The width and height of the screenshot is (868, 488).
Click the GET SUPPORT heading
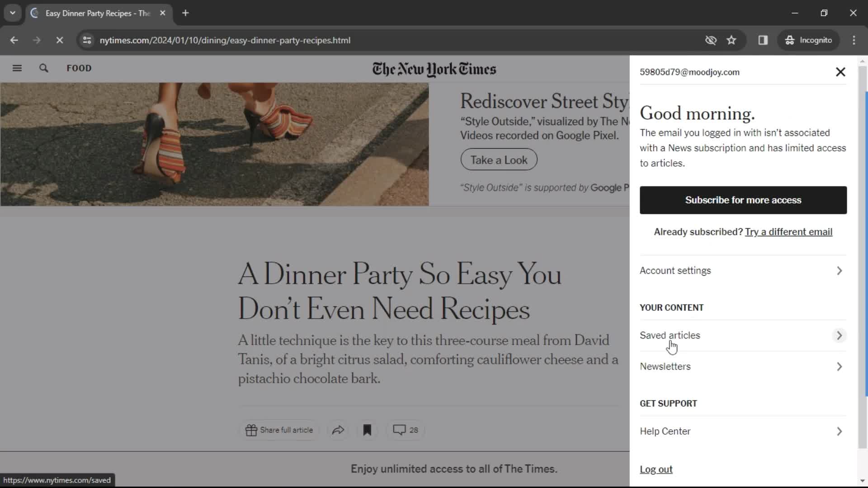click(x=668, y=404)
